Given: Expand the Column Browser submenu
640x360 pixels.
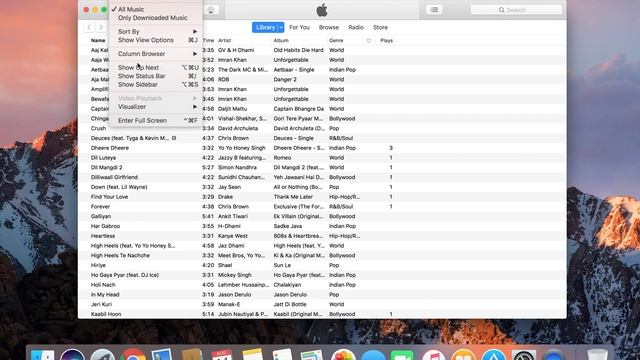Looking at the screenshot, I should [156, 54].
